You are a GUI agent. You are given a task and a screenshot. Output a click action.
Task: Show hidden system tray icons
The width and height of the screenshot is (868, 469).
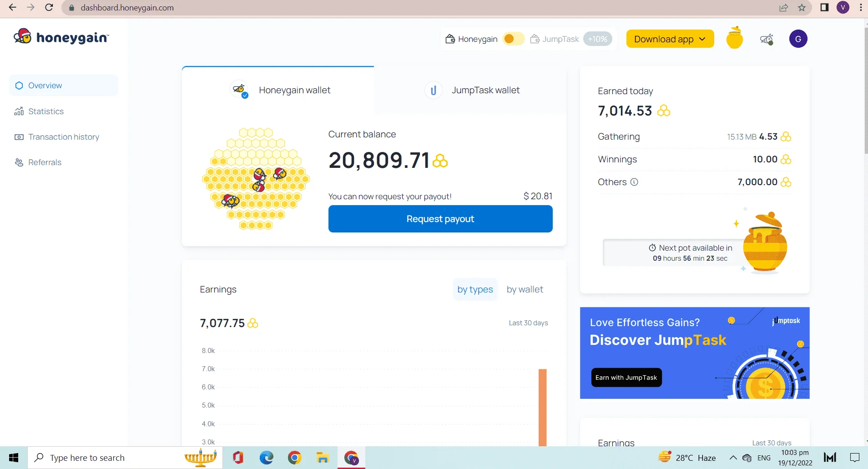[x=733, y=458]
